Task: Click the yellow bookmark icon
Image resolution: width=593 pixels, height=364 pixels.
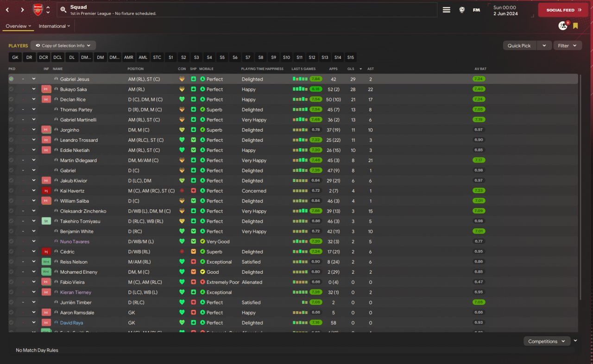Action: 575,26
